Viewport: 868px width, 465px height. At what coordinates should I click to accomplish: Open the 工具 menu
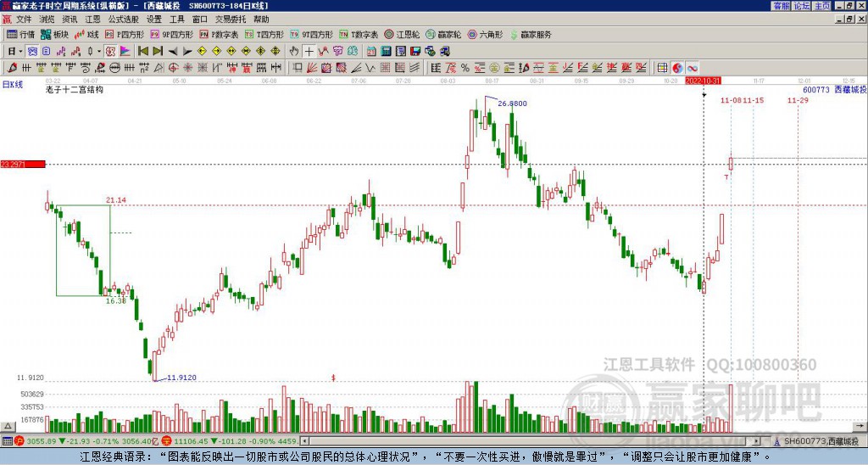tap(176, 20)
